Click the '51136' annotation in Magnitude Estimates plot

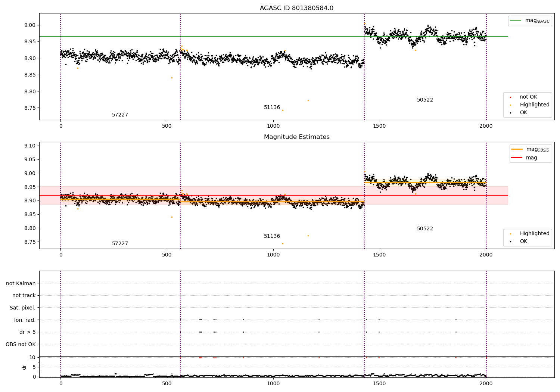pyautogui.click(x=272, y=236)
